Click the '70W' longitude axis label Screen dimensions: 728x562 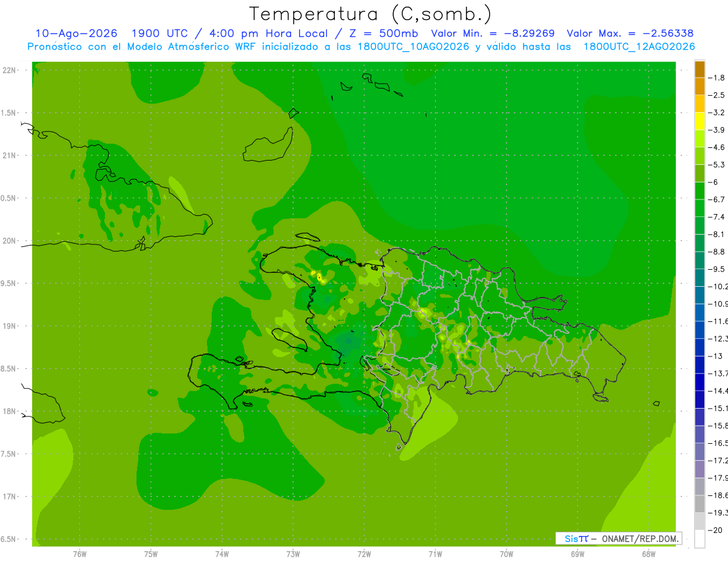(507, 554)
